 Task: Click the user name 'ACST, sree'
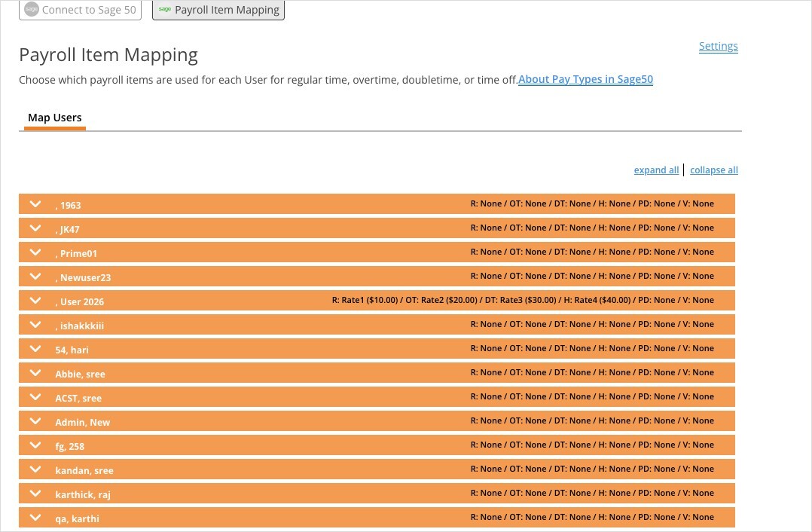pyautogui.click(x=78, y=398)
